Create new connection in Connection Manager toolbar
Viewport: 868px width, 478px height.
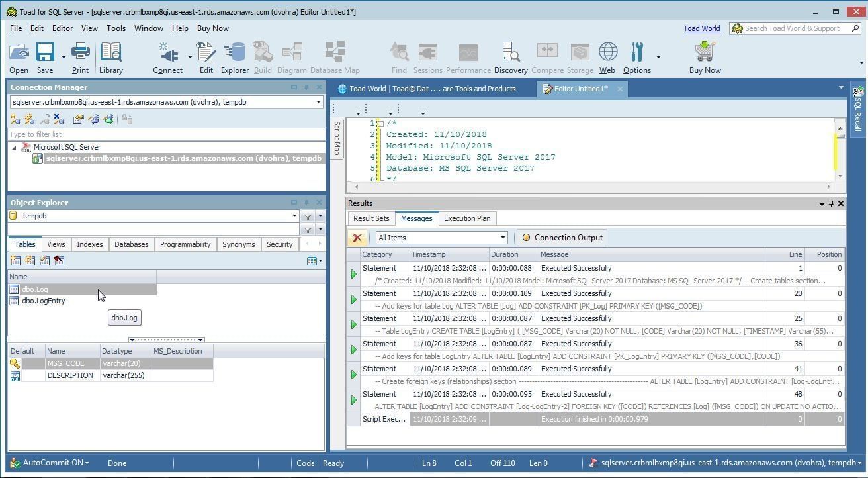[x=15, y=119]
